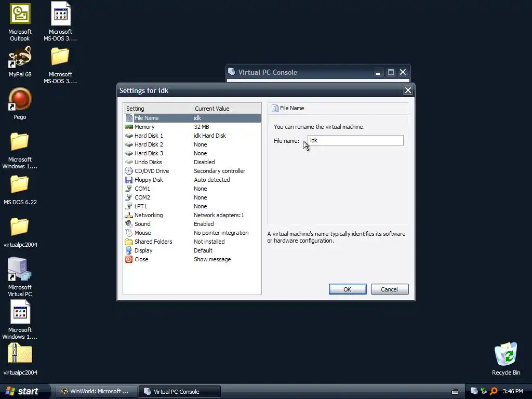The height and width of the screenshot is (399, 532).
Task: Select the Memory row showing 32 MB
Action: point(192,127)
